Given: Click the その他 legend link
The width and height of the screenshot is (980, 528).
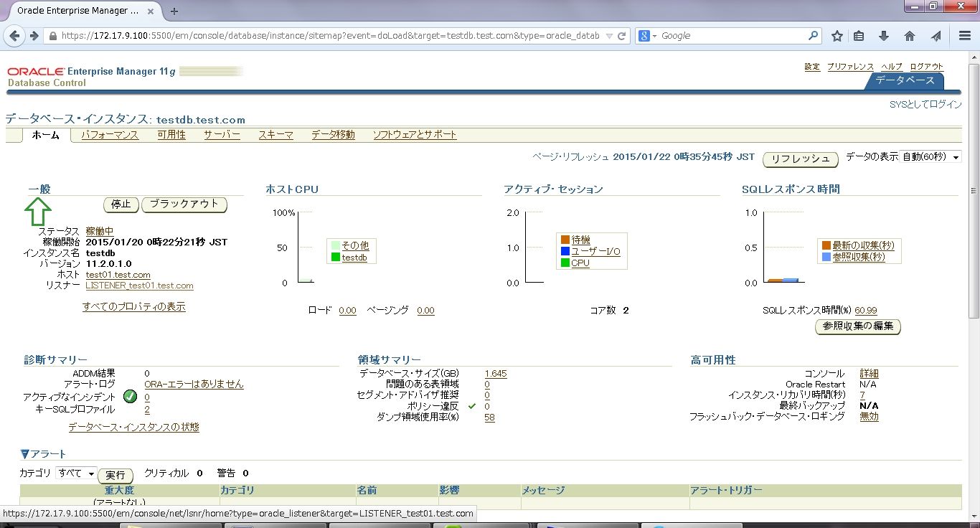Looking at the screenshot, I should (x=355, y=245).
